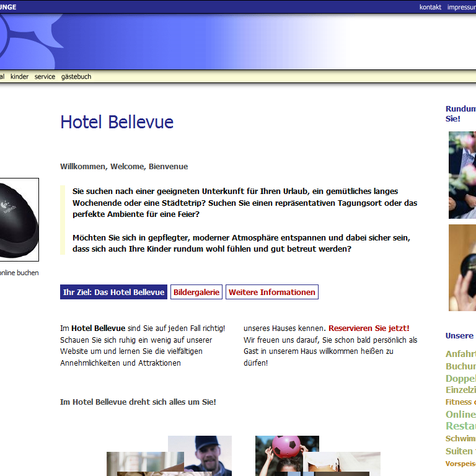Click 'Im Hotel Bellevue dreht sich alles um Sie!' heading
Viewport: 476px width, 476px height.
point(138,402)
